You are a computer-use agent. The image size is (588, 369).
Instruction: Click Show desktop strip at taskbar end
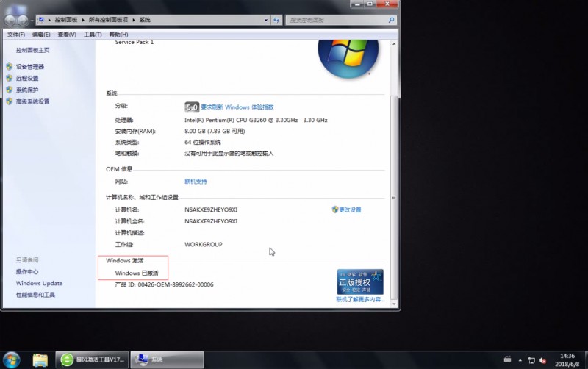(585, 360)
